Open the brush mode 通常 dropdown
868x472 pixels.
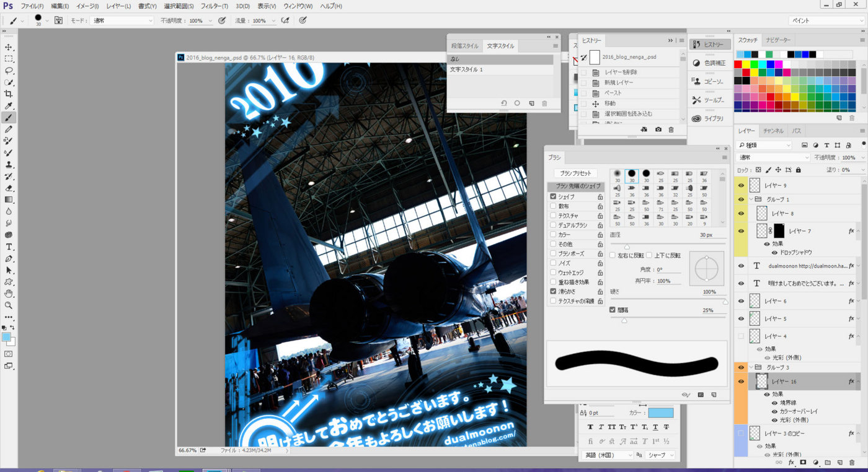pos(122,20)
